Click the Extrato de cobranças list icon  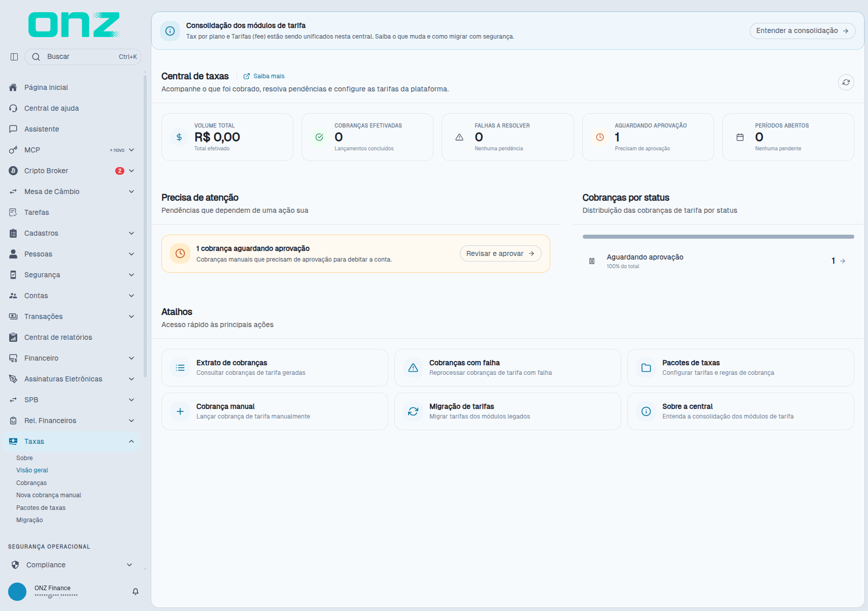coord(180,368)
